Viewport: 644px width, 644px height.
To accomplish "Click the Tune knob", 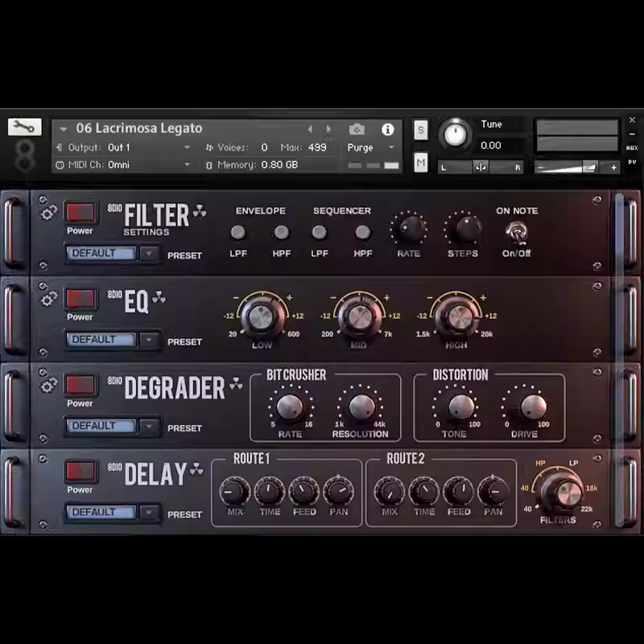I will pyautogui.click(x=455, y=134).
